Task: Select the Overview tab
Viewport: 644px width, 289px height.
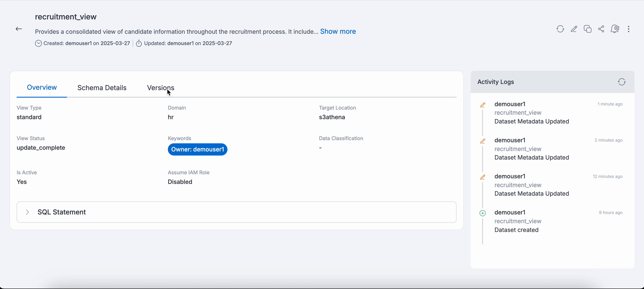Action: [42, 87]
